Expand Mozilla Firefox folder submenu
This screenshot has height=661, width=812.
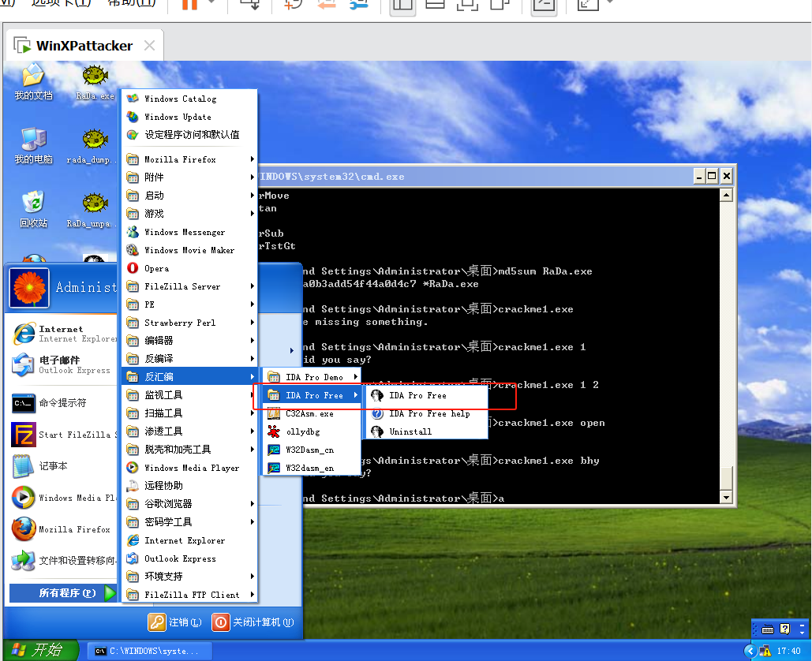pos(189,159)
